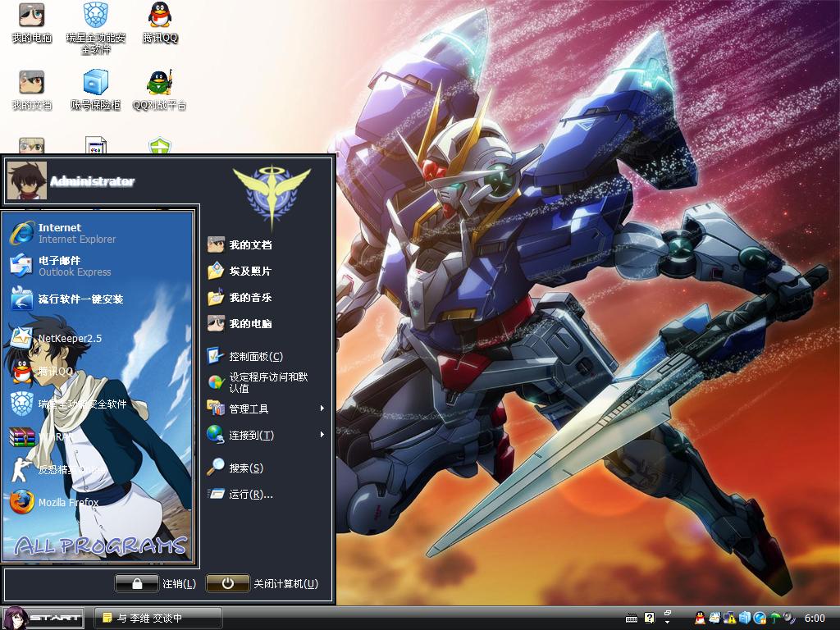Click the 6:00 taskbar clock

pos(815,619)
